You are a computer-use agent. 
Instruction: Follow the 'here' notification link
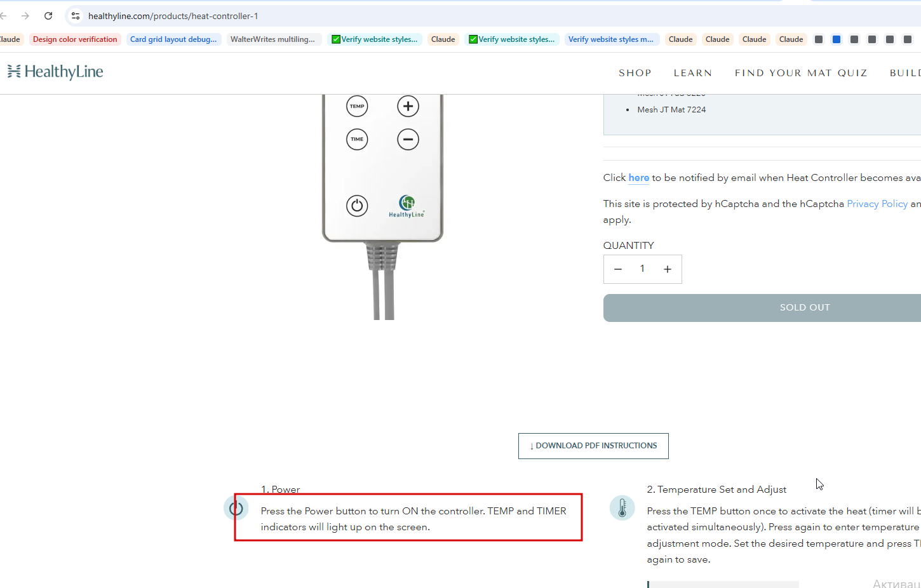click(638, 178)
